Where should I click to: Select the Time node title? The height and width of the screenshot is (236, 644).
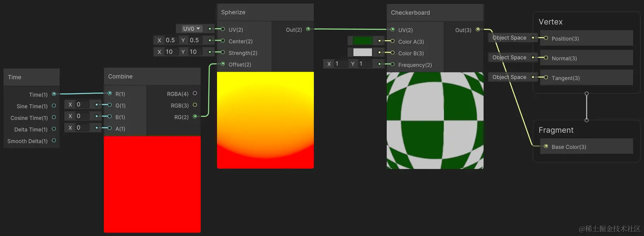[15, 77]
